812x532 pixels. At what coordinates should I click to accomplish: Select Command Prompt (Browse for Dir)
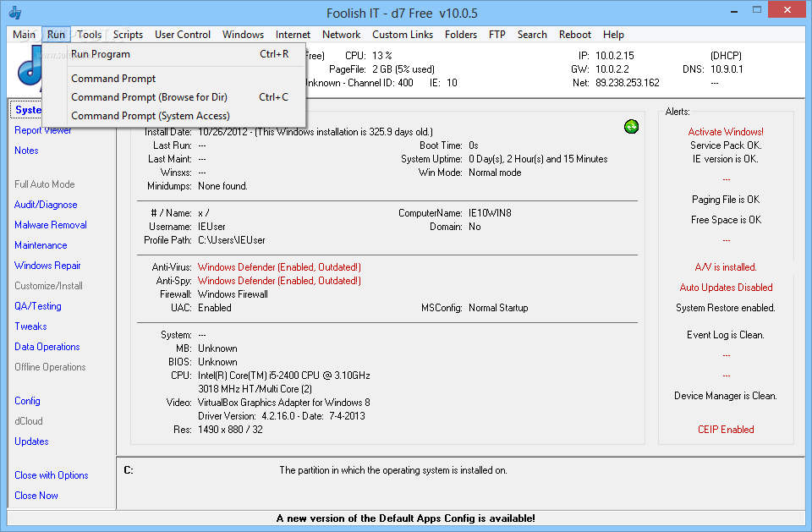coord(174,97)
